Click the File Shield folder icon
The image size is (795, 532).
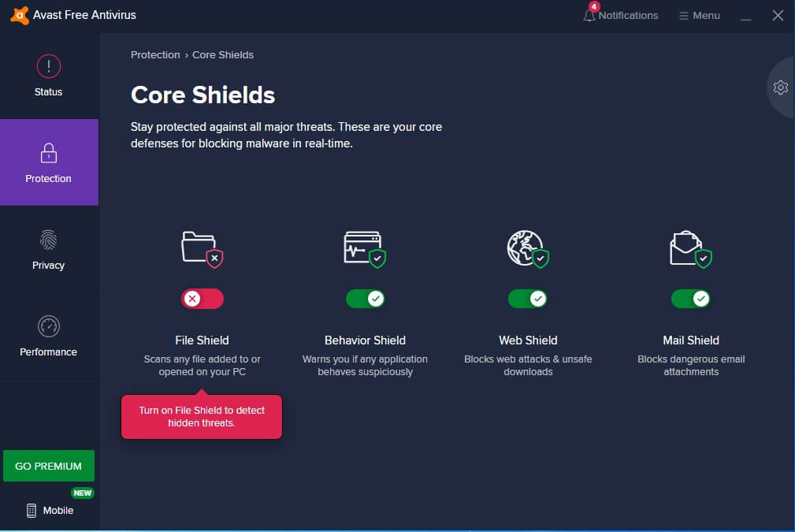click(202, 249)
